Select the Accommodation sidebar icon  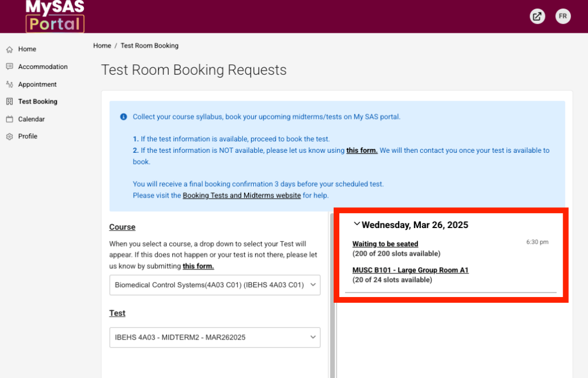click(9, 67)
